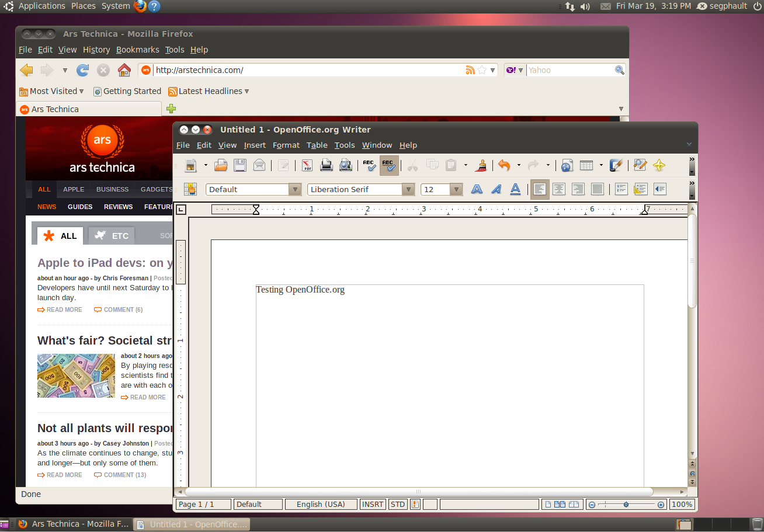Click the Firefox Reload button
Viewport: 764px width, 532px height.
83,70
